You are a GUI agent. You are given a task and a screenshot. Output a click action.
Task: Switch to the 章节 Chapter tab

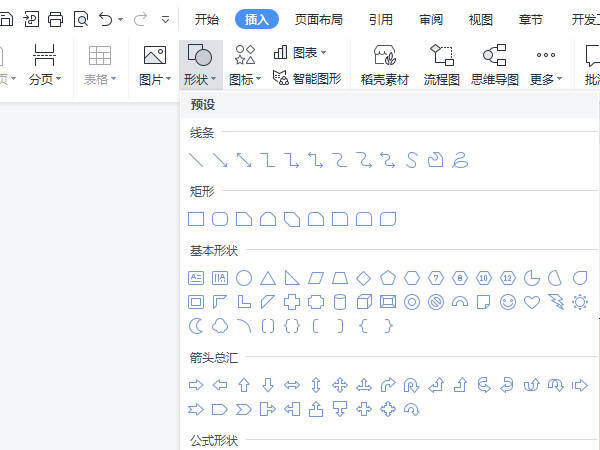[x=531, y=19]
